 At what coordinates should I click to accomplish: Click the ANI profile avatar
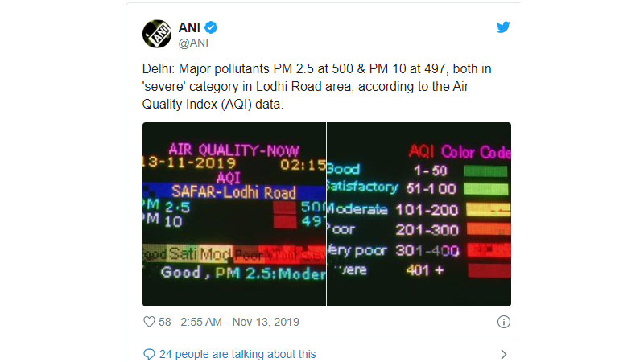click(157, 34)
